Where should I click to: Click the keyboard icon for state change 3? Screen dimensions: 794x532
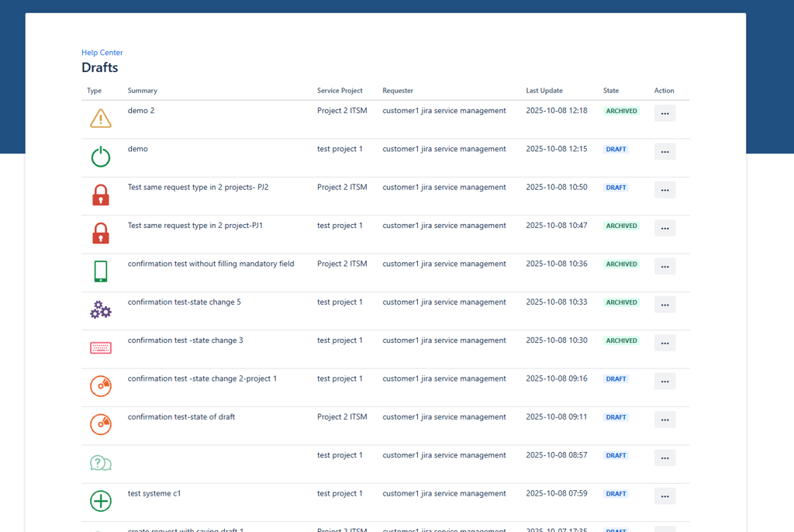(100, 347)
